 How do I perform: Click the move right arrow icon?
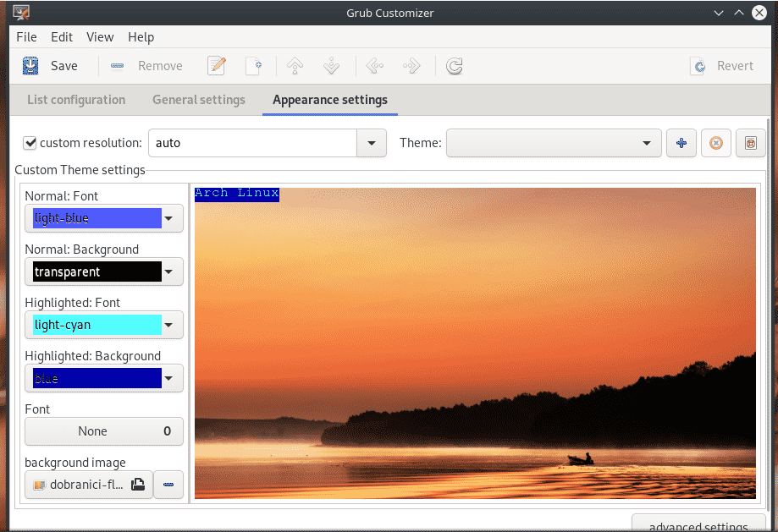[x=411, y=66]
